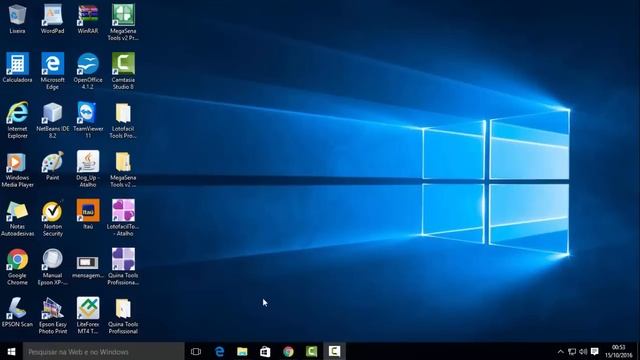This screenshot has width=640, height=360.
Task: Open the Windows Start menu
Action: pos(11,351)
